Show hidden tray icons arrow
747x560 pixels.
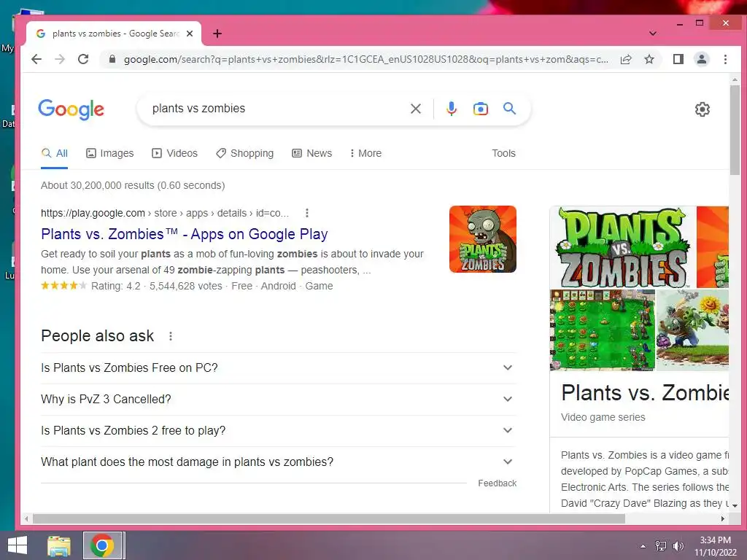coord(643,546)
